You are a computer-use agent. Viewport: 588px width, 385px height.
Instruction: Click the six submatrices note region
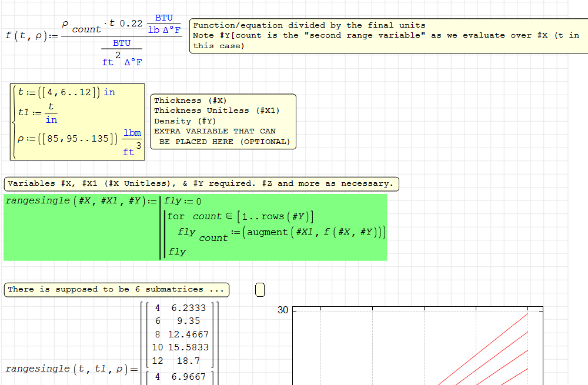(116, 289)
